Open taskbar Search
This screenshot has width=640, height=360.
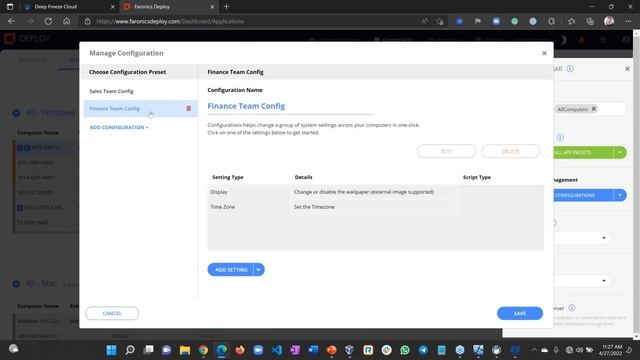tap(130, 350)
